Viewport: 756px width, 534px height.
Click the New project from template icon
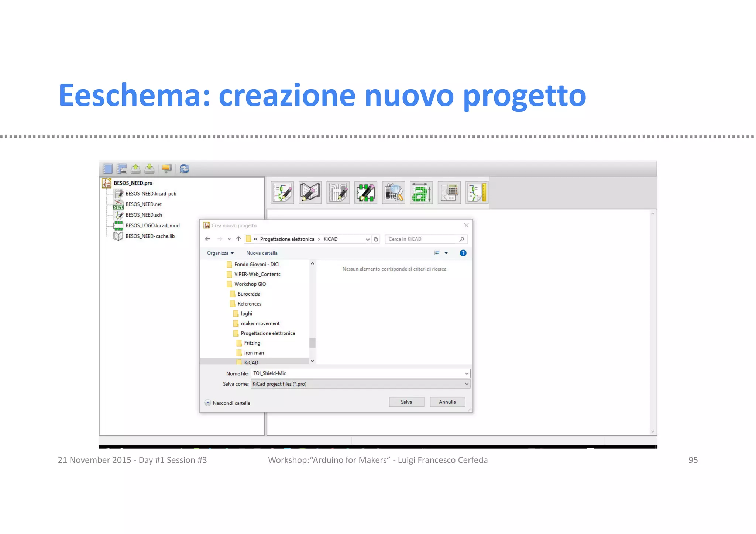point(122,169)
